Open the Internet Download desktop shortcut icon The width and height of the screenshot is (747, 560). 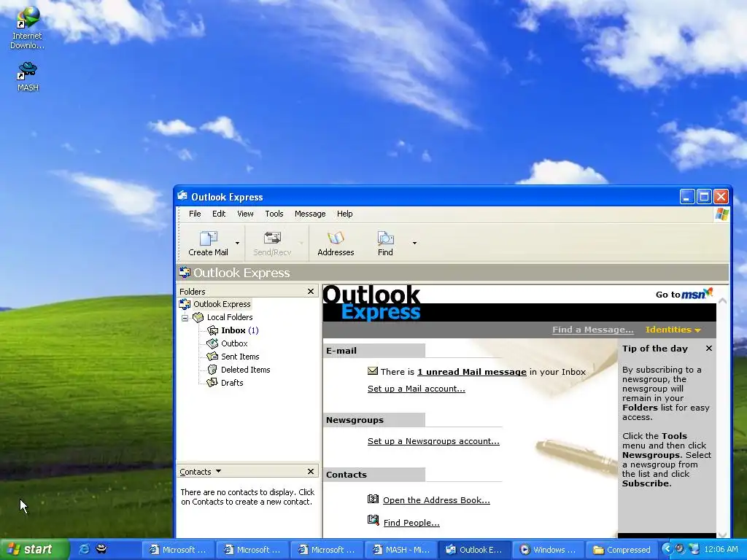point(27,17)
